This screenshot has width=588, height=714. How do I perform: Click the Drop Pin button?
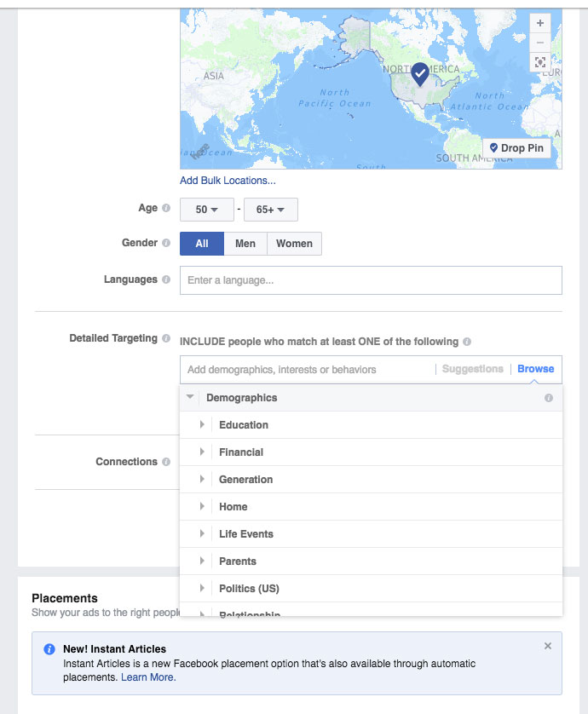[x=516, y=148]
